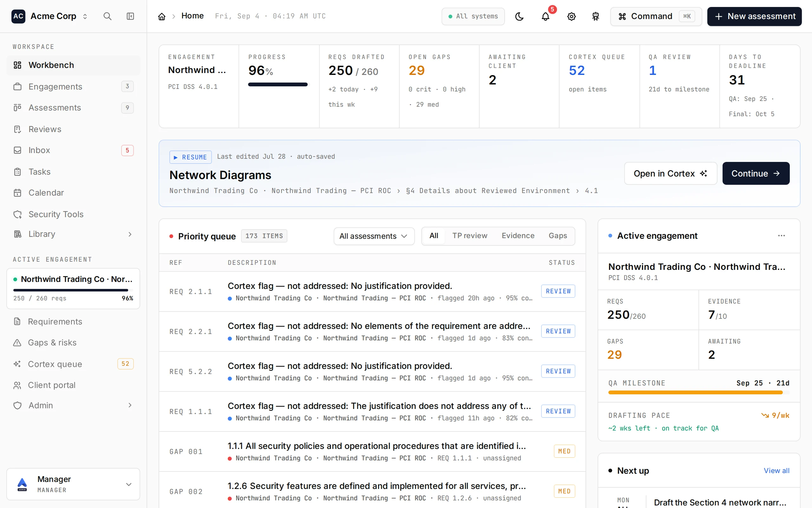Open Workbench in sidebar
812x508 pixels.
pos(73,65)
